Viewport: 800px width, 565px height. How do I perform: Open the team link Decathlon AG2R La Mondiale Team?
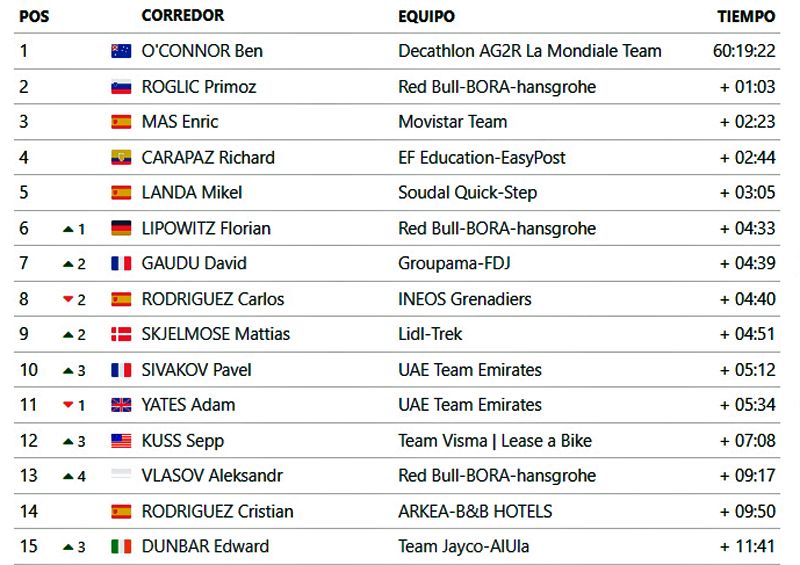(x=530, y=51)
